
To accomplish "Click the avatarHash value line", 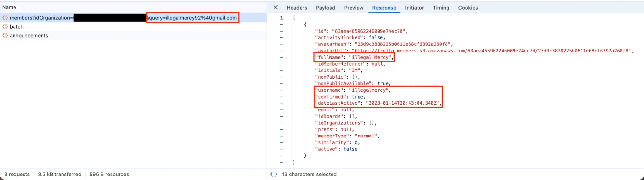I will [384, 44].
